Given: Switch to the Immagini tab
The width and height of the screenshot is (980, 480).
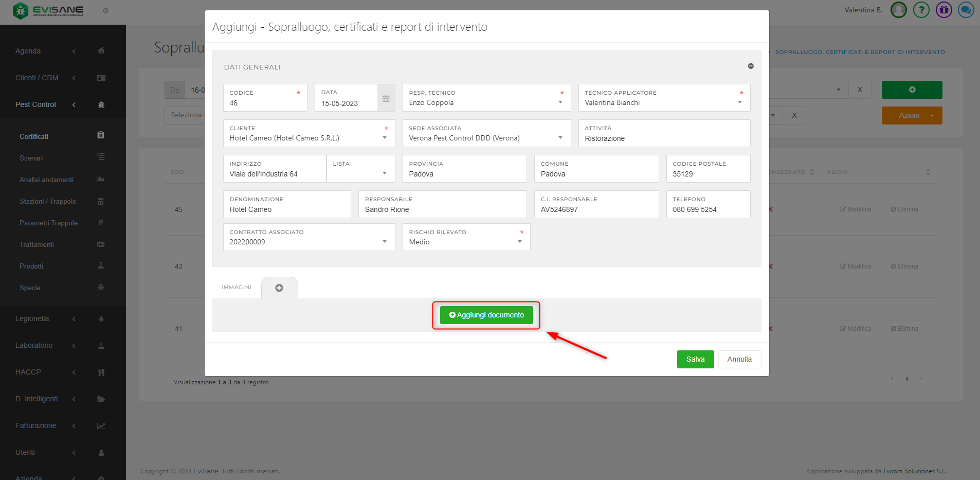Looking at the screenshot, I should pyautogui.click(x=237, y=287).
